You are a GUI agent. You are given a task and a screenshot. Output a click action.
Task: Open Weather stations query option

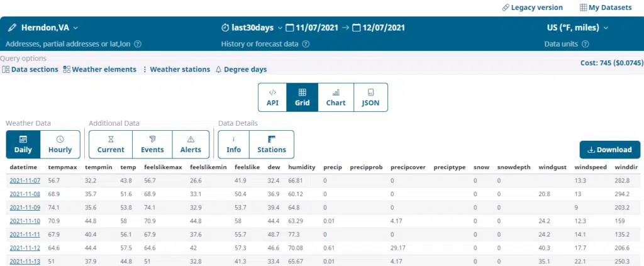(176, 69)
